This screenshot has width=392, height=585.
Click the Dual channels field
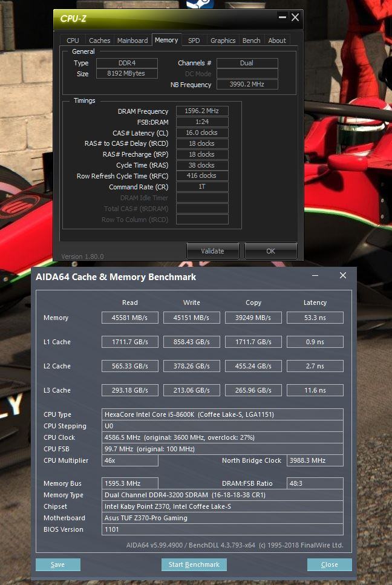point(247,63)
